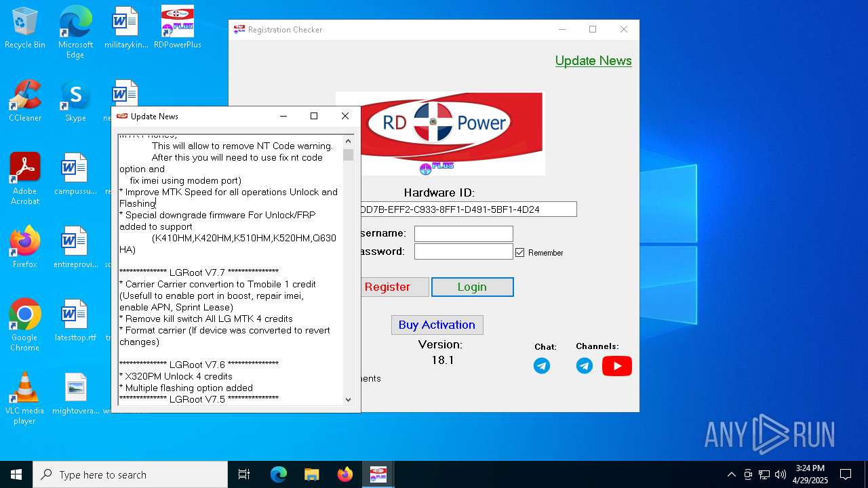Maximize the Registration Checker window
868x488 pixels.
[593, 29]
